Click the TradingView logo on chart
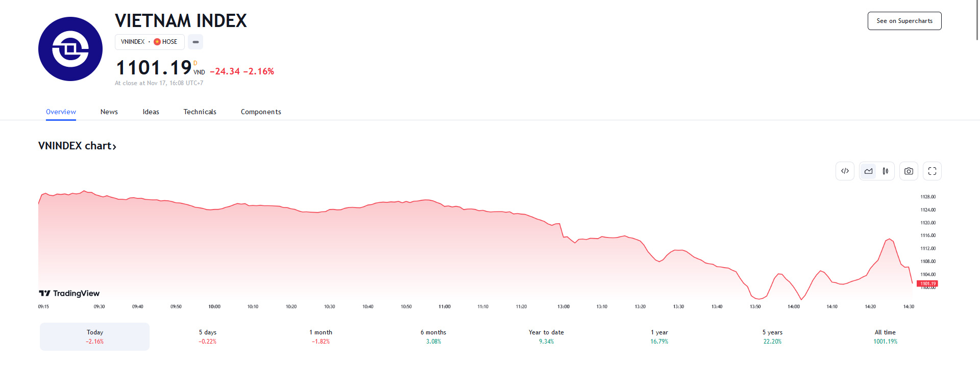Screen dimensions: 980x366 (69, 293)
